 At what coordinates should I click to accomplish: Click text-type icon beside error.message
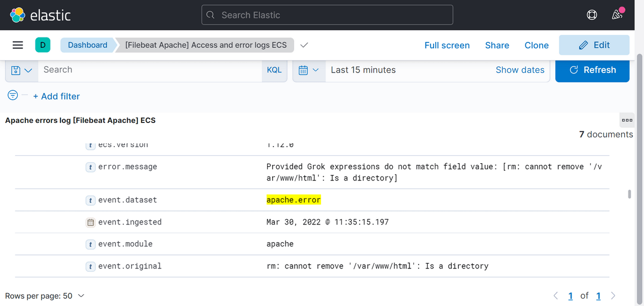(x=91, y=167)
